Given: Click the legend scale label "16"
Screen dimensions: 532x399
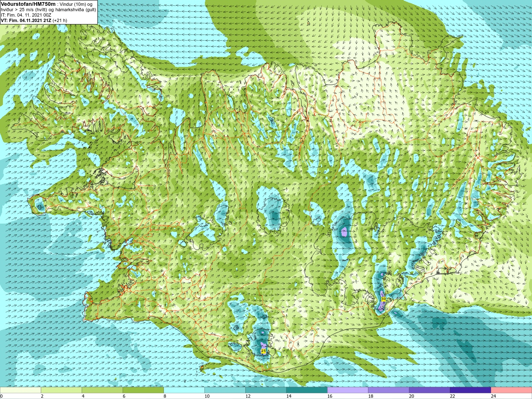Looking at the screenshot, I should [x=330, y=396].
